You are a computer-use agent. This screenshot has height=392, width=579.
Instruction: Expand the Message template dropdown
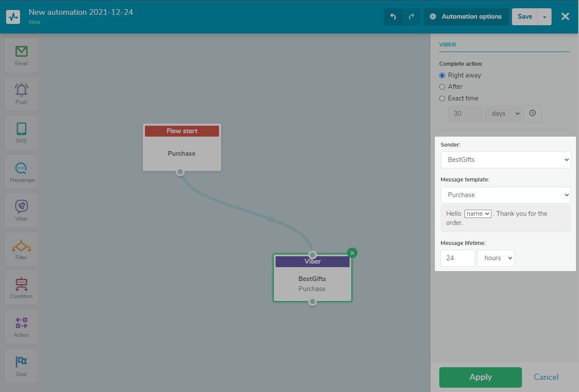(x=505, y=195)
